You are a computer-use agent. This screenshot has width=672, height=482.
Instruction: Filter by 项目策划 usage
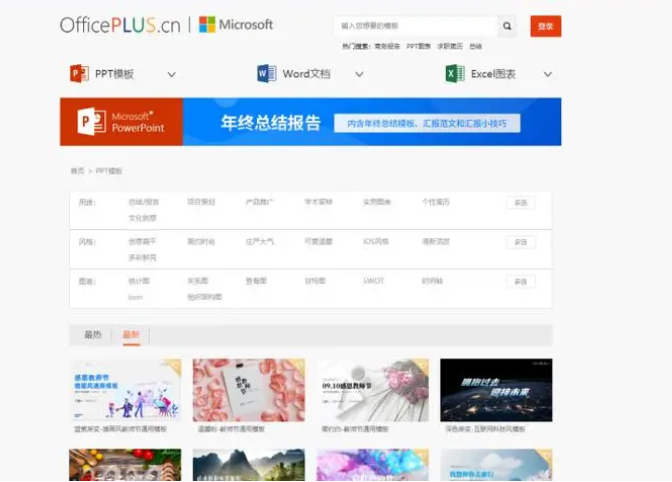coord(201,202)
